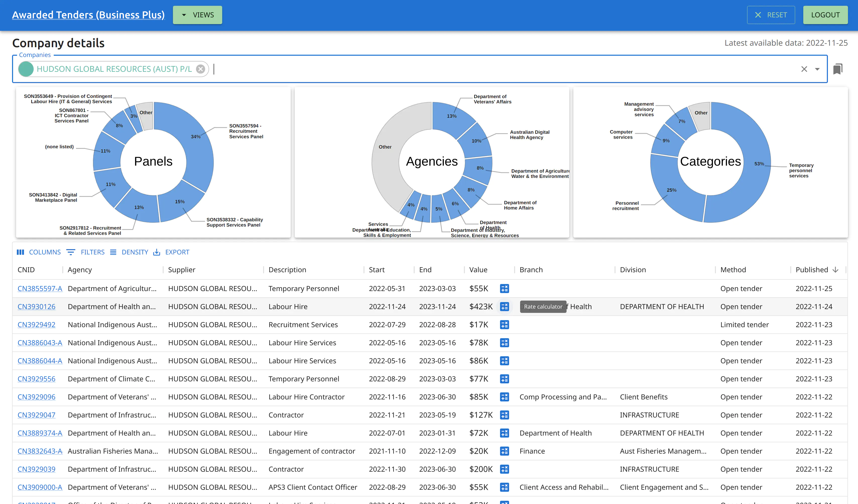Open rate calculator on the CN3855597-A row
This screenshot has width=858, height=504.
click(x=505, y=288)
